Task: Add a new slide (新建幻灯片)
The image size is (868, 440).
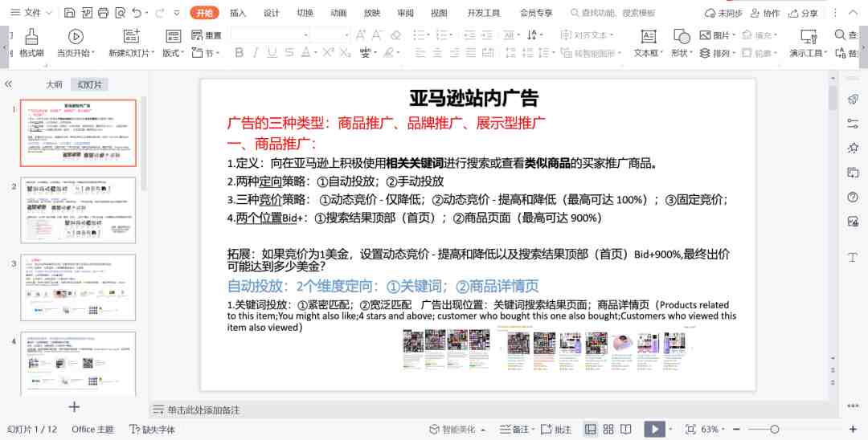Action: click(x=132, y=43)
